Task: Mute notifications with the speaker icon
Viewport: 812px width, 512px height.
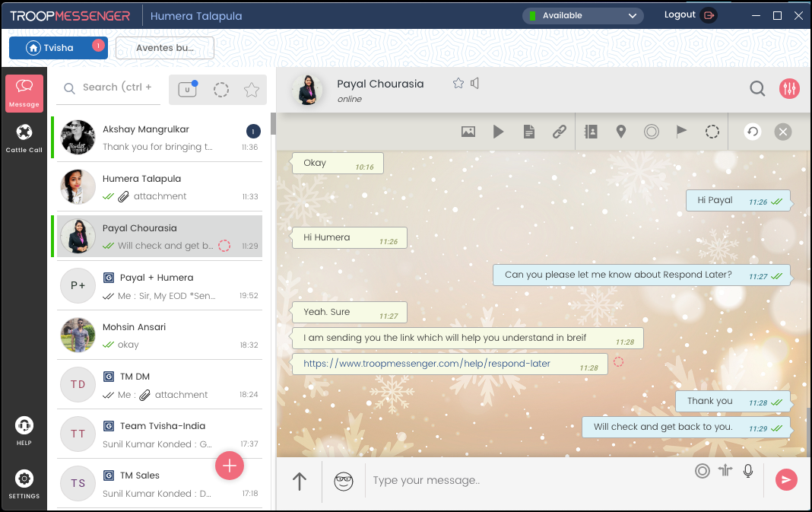Action: [x=475, y=84]
